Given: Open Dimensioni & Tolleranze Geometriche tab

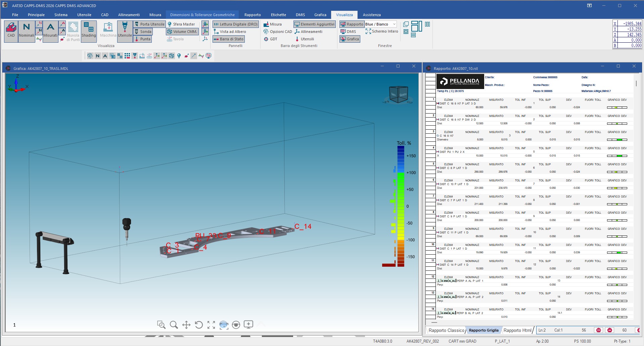Looking at the screenshot, I should (x=202, y=15).
